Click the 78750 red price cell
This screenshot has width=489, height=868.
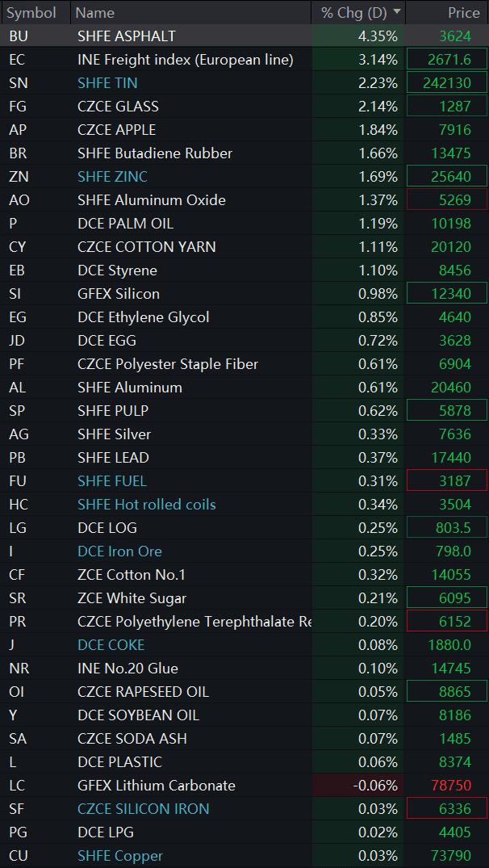447,786
